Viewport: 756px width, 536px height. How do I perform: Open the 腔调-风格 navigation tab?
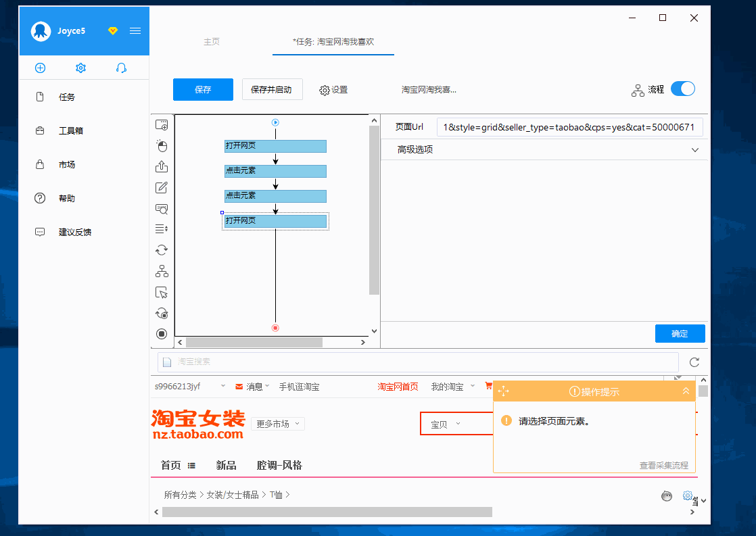279,465
